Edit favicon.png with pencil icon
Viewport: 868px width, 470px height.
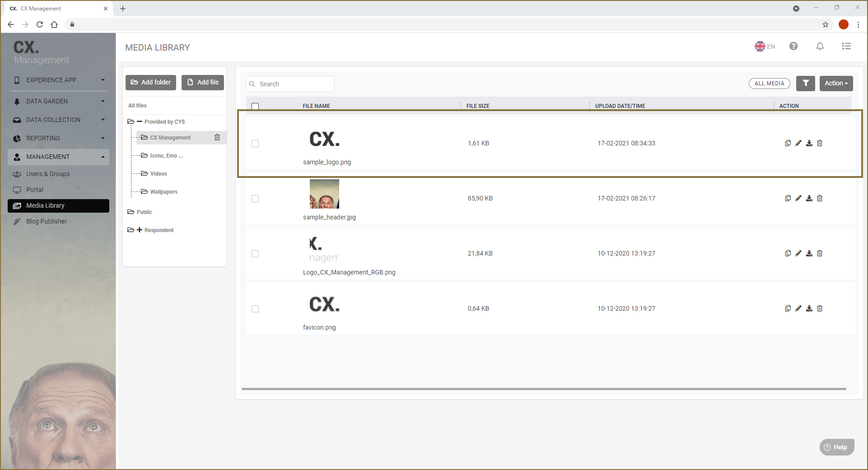click(798, 308)
